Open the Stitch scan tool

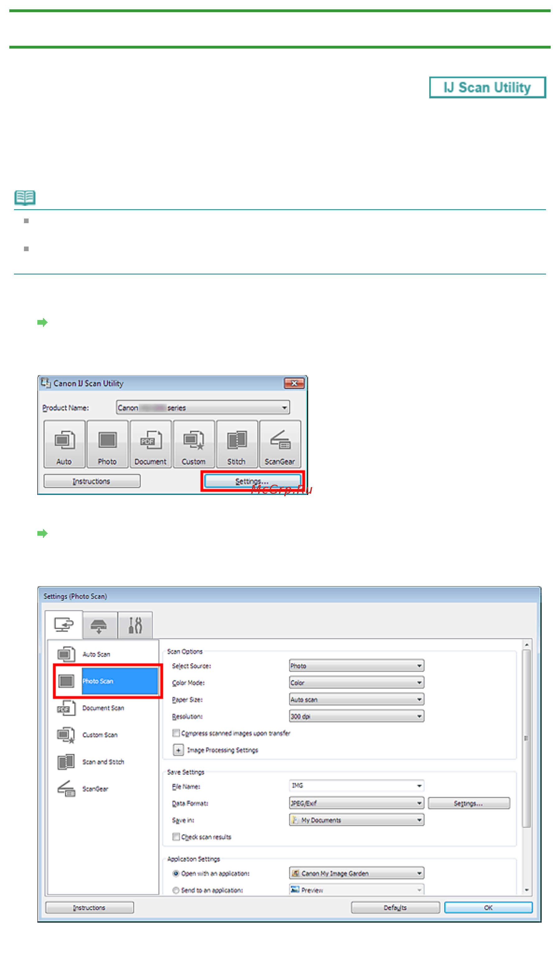(237, 444)
